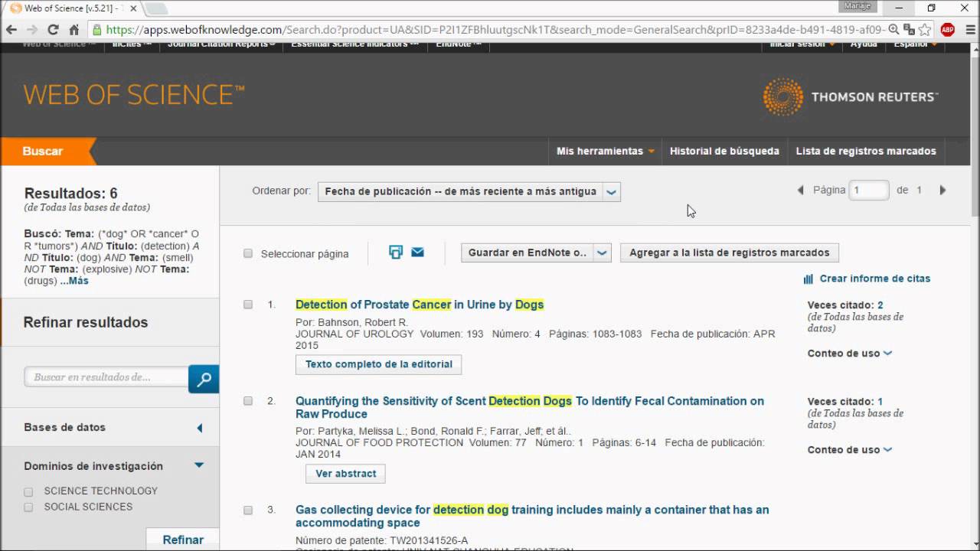Go to previous results page arrow
980x551 pixels.
click(801, 190)
